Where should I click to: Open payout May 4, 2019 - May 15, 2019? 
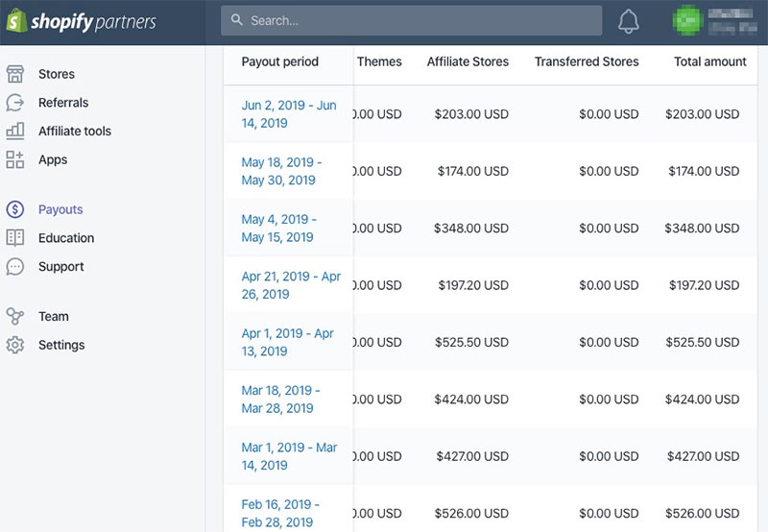tap(278, 229)
